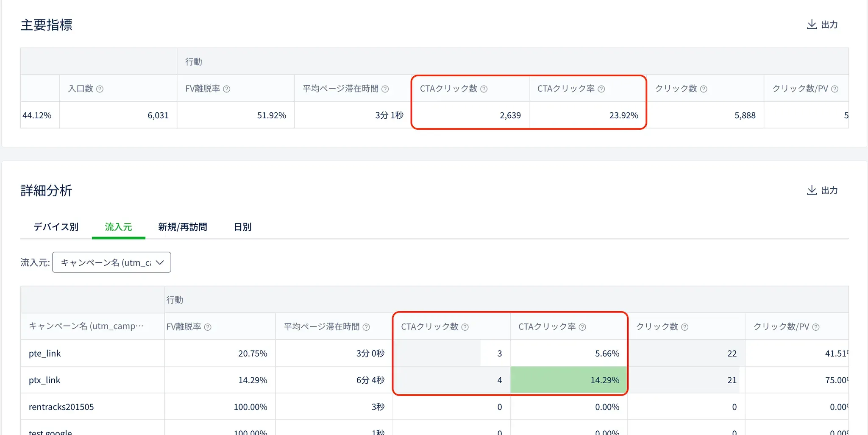This screenshot has width=868, height=435.
Task: Click help icon beside CTAクリック率 in 詳細分析 table
Action: click(582, 327)
